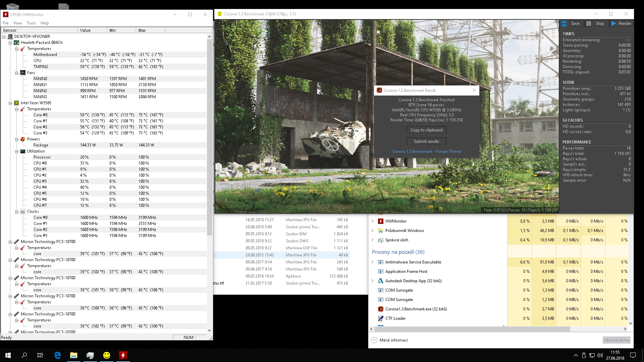Click the Autodesk Desktop App icon
The height and width of the screenshot is (362, 644).
coord(381,281)
